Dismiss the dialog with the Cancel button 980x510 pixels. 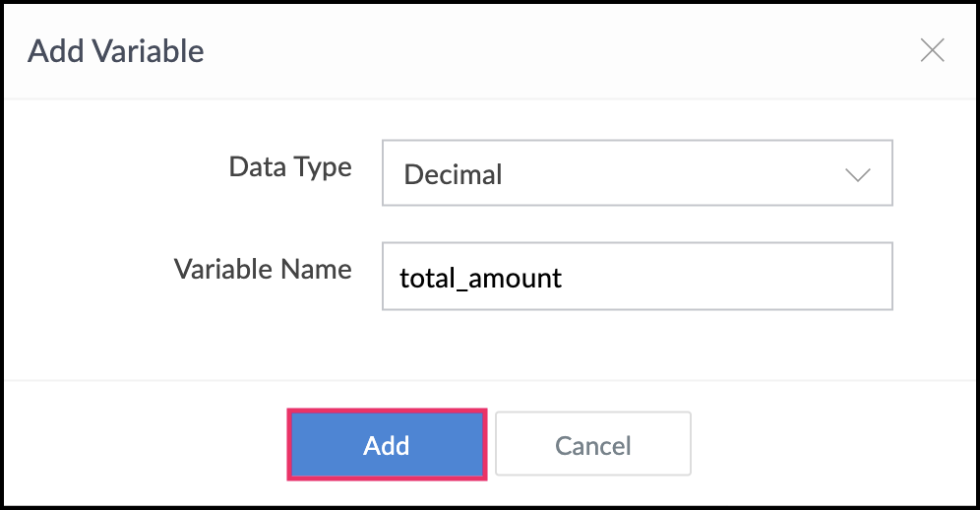click(x=593, y=444)
